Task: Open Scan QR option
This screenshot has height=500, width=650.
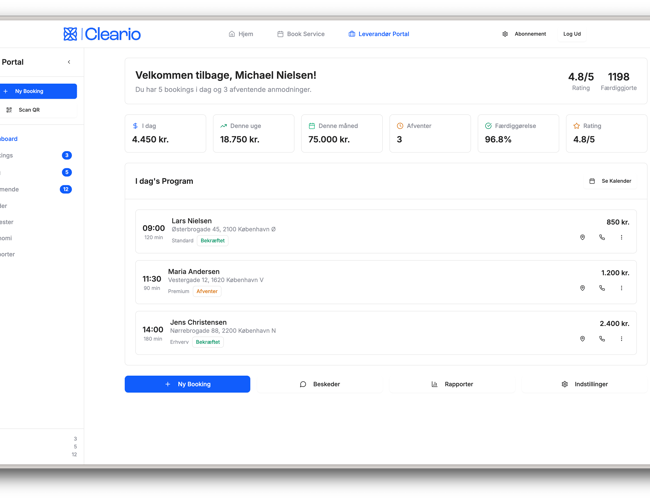Action: [x=37, y=110]
